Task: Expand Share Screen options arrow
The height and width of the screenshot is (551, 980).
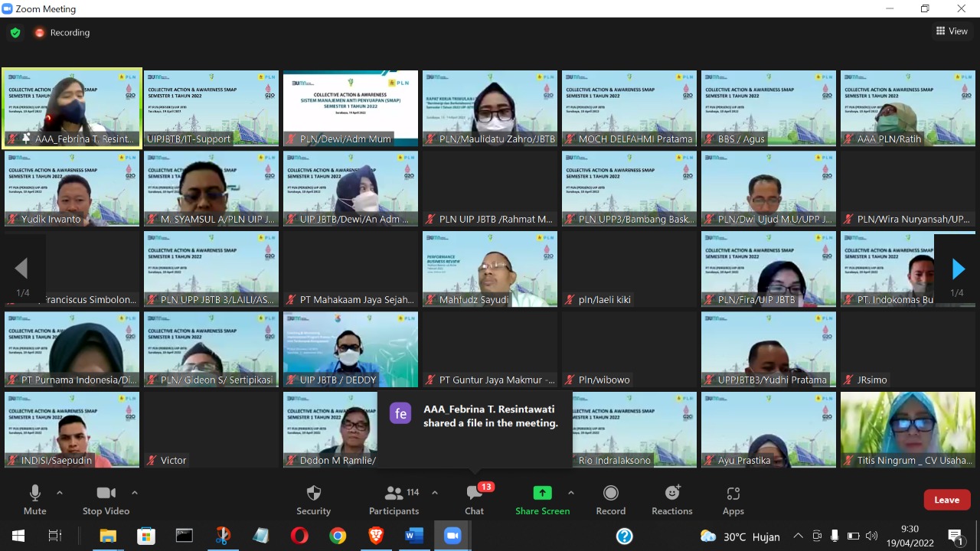Action: click(570, 493)
